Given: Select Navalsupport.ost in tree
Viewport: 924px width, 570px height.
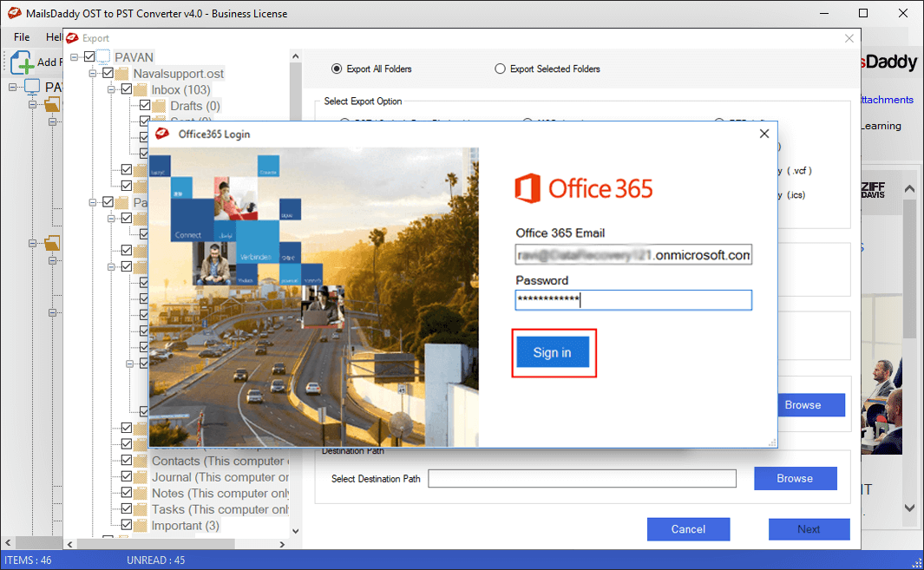Looking at the screenshot, I should [x=178, y=74].
